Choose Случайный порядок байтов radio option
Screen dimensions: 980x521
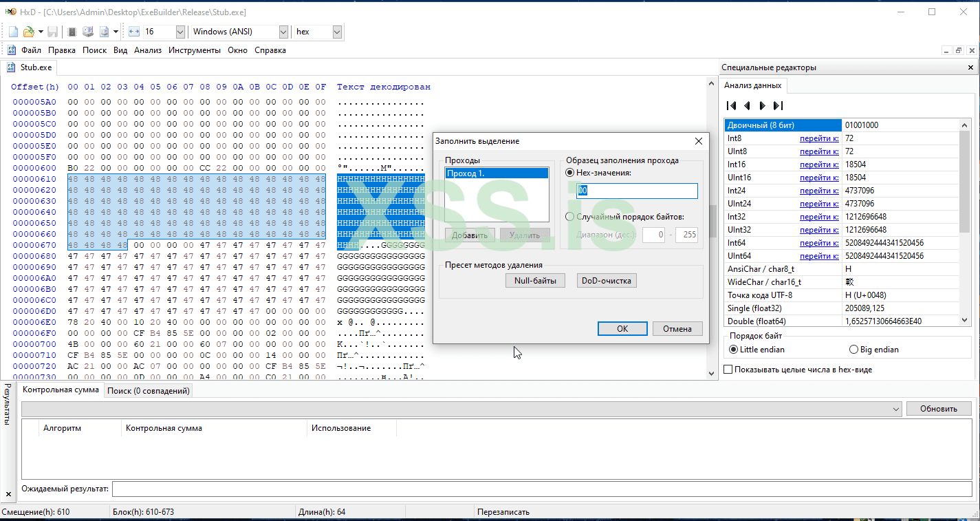point(569,217)
